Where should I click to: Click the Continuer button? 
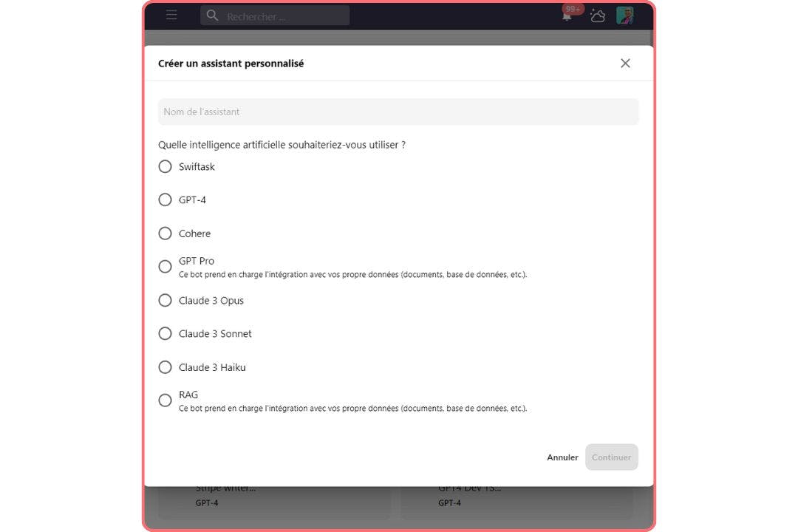point(611,457)
